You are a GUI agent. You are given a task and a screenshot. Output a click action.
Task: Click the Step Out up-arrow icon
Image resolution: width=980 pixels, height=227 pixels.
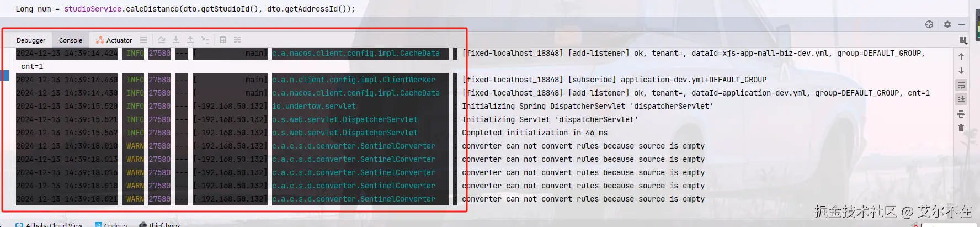tap(190, 40)
